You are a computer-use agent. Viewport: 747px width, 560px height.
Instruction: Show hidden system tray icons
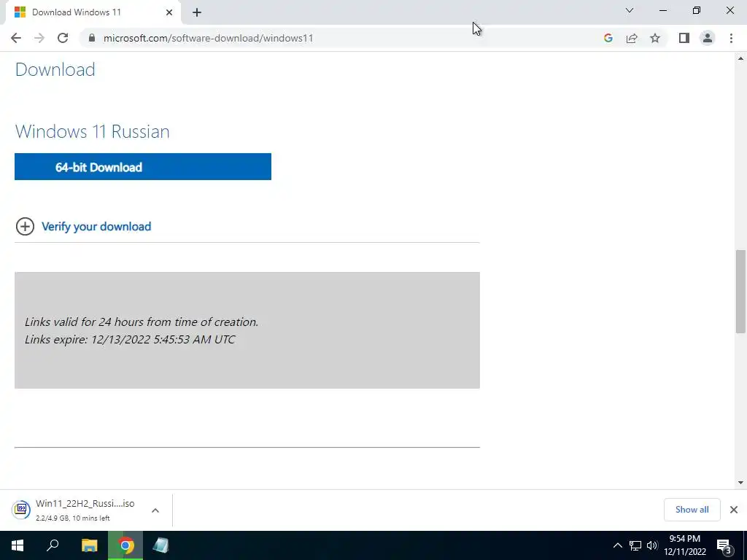coord(617,545)
